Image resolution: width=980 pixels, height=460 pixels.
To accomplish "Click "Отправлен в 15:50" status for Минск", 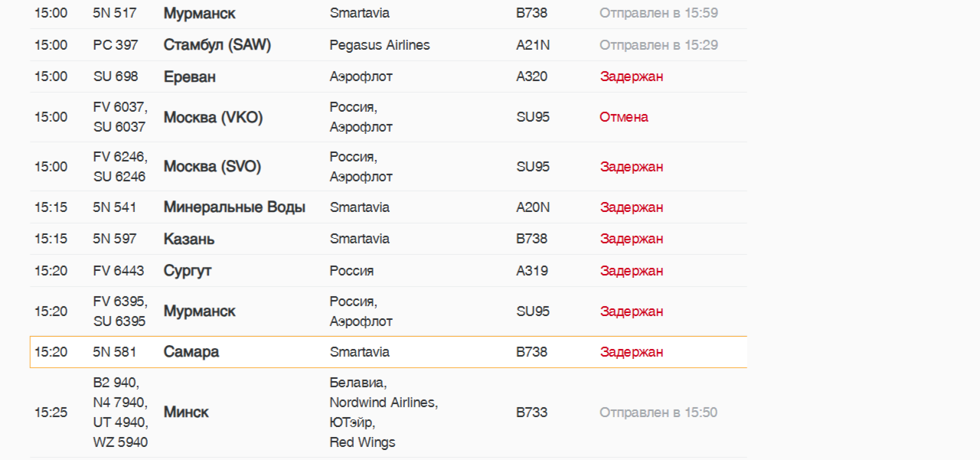I will (658, 413).
